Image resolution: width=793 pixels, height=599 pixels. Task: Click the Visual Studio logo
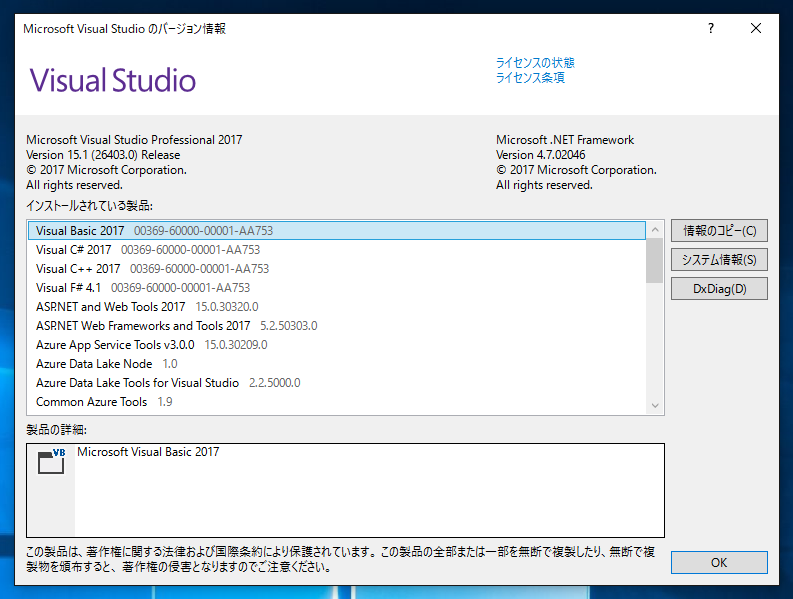point(113,80)
